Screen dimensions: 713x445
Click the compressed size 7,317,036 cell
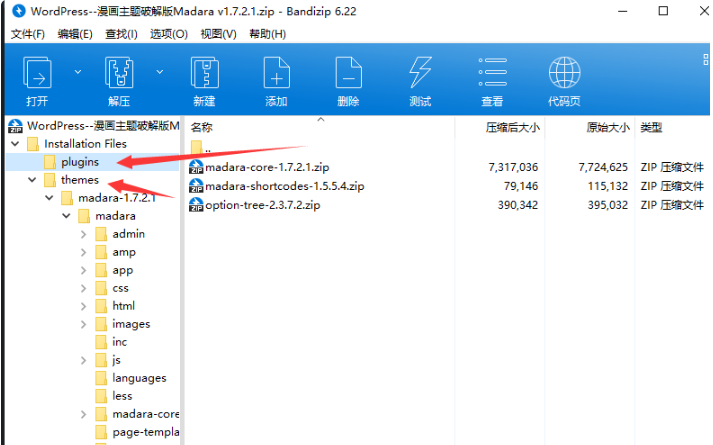(x=513, y=167)
